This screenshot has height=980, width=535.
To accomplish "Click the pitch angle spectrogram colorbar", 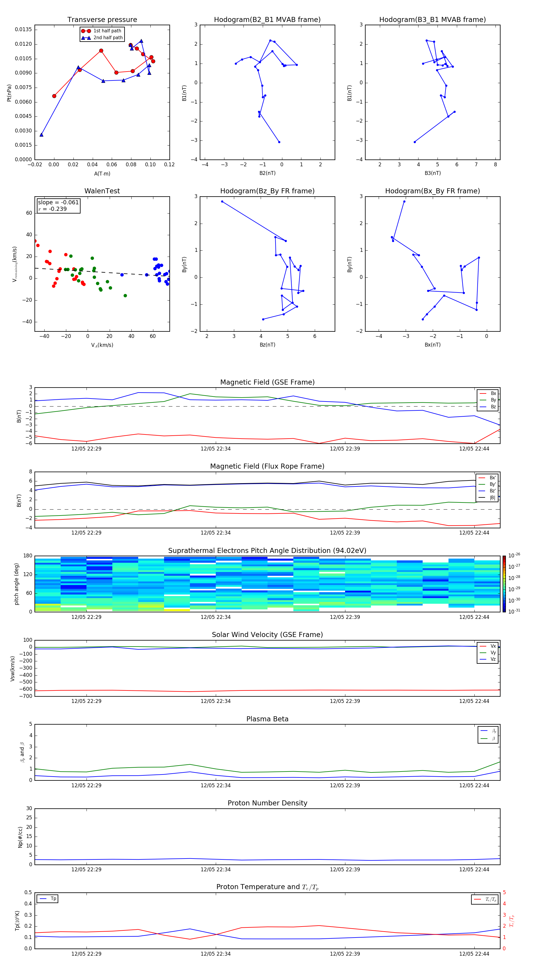I will point(504,584).
